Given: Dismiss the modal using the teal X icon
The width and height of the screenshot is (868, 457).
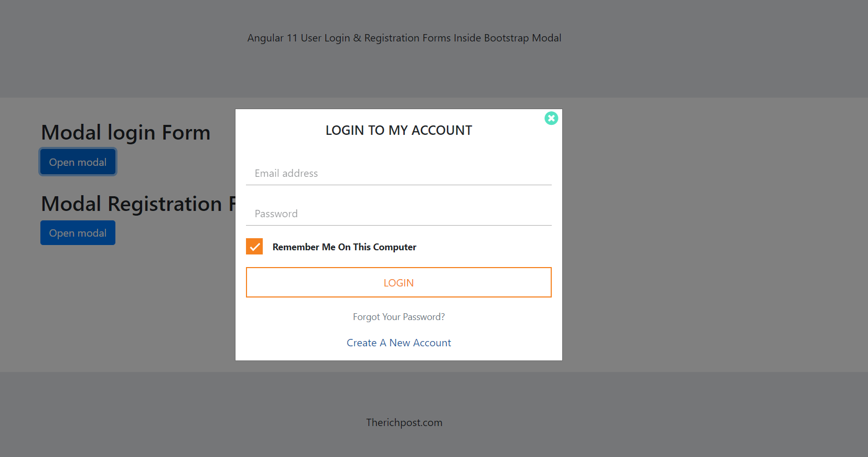Looking at the screenshot, I should (x=551, y=118).
